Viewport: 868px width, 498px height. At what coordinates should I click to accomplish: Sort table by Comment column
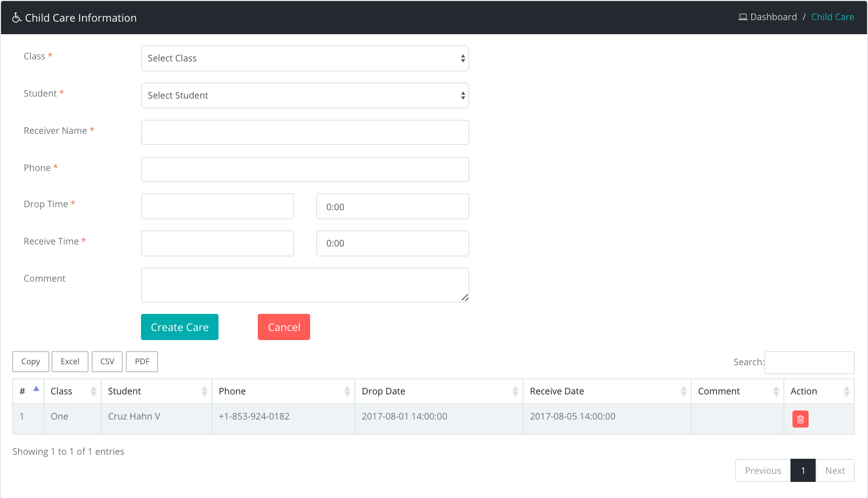[x=738, y=391]
